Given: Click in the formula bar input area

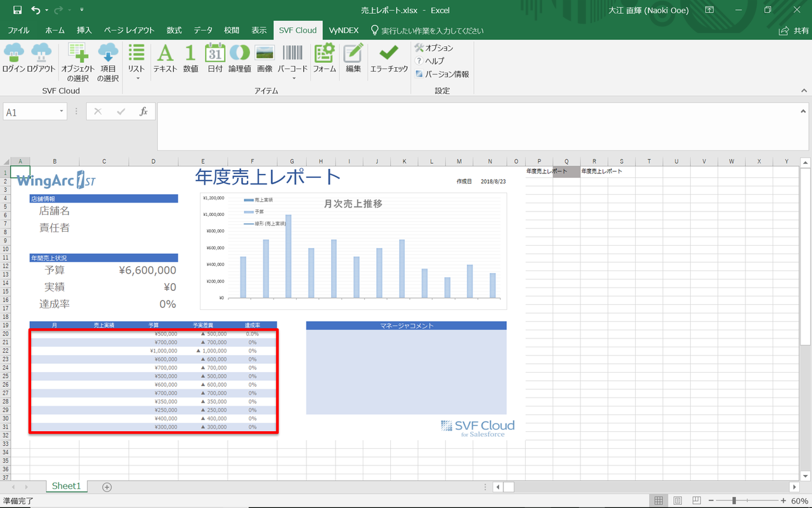Looking at the screenshot, I should tap(478, 126).
